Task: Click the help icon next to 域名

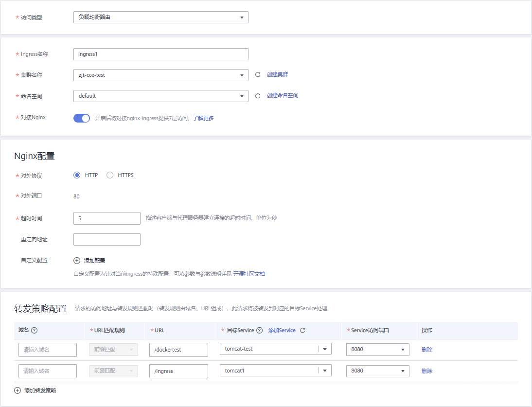Action: (35, 331)
